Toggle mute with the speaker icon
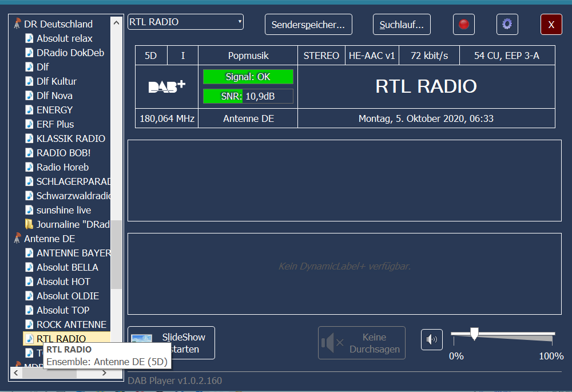Screen dimensions: 572x392 click(x=432, y=340)
